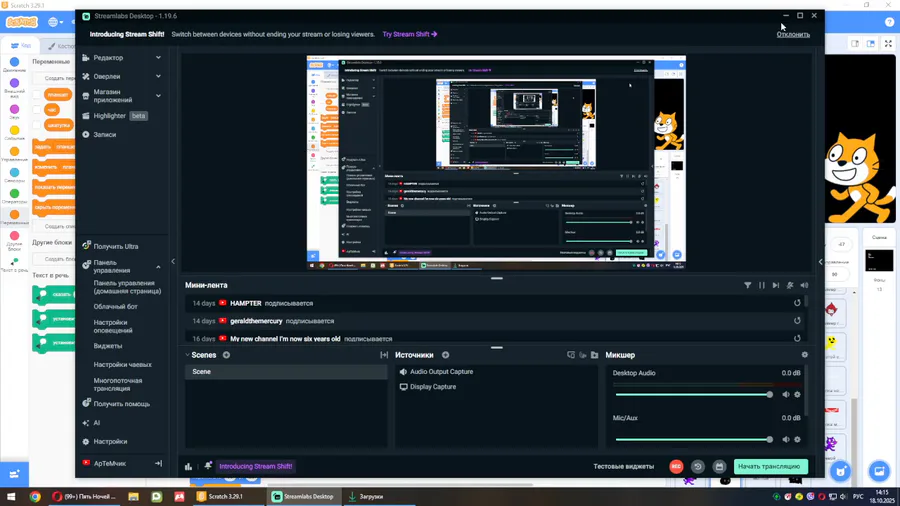Log out with arrow beside АрТеМчик
The image size is (900, 506).
click(x=158, y=463)
